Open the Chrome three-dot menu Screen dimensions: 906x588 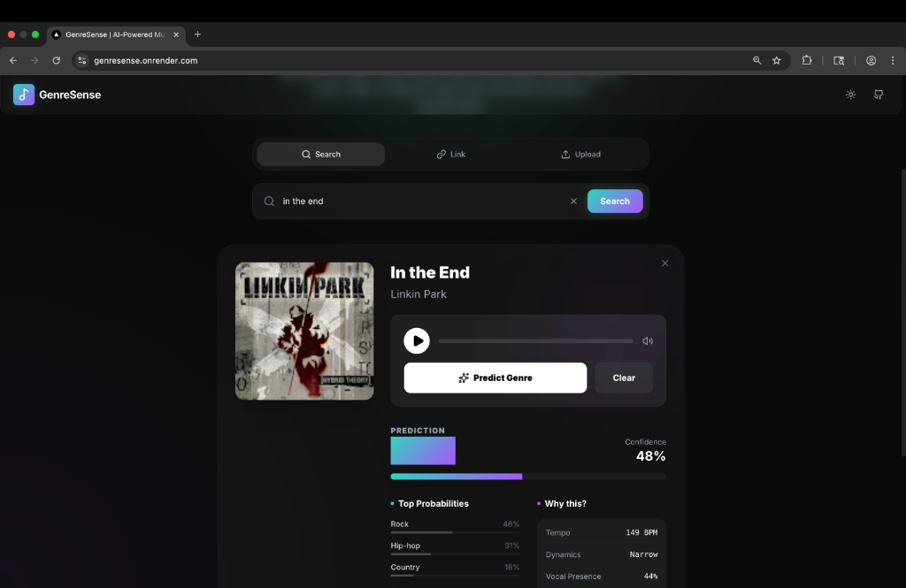(893, 61)
